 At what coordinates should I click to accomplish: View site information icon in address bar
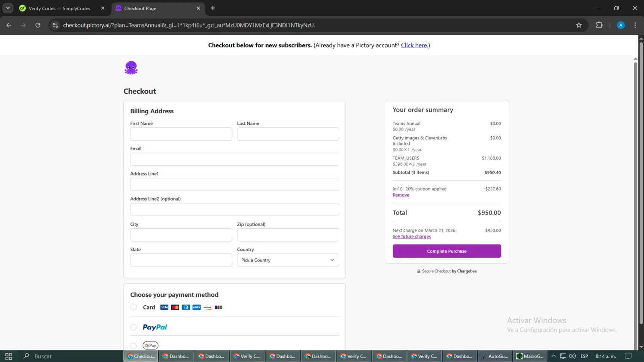pyautogui.click(x=55, y=25)
